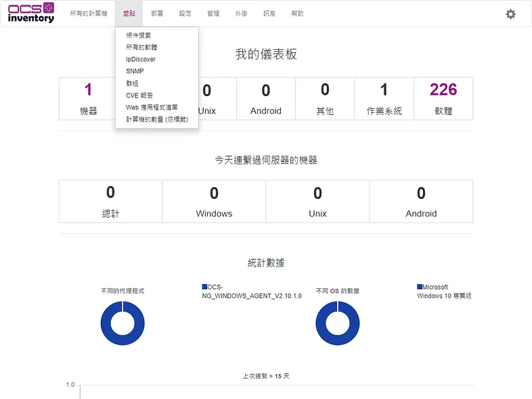Screen dimensions: 532x399
Task: Choose SNMP in the dropdown menu
Action: tap(135, 71)
